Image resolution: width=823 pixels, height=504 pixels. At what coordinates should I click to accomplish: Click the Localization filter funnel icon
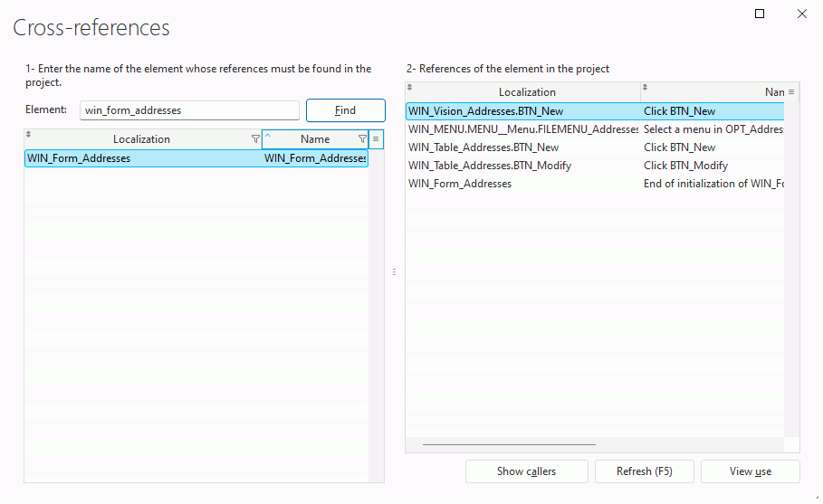pyautogui.click(x=255, y=139)
